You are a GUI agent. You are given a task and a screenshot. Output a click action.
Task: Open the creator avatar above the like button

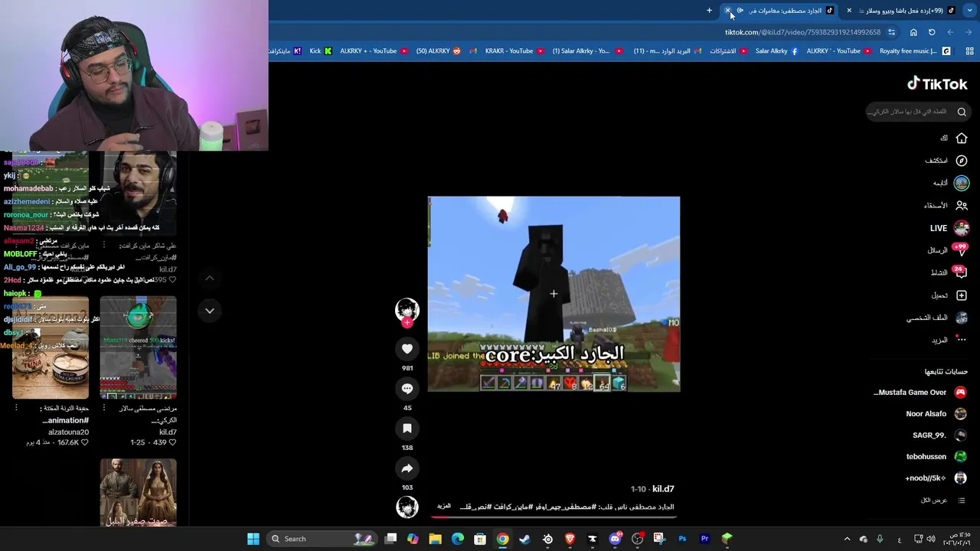point(407,309)
